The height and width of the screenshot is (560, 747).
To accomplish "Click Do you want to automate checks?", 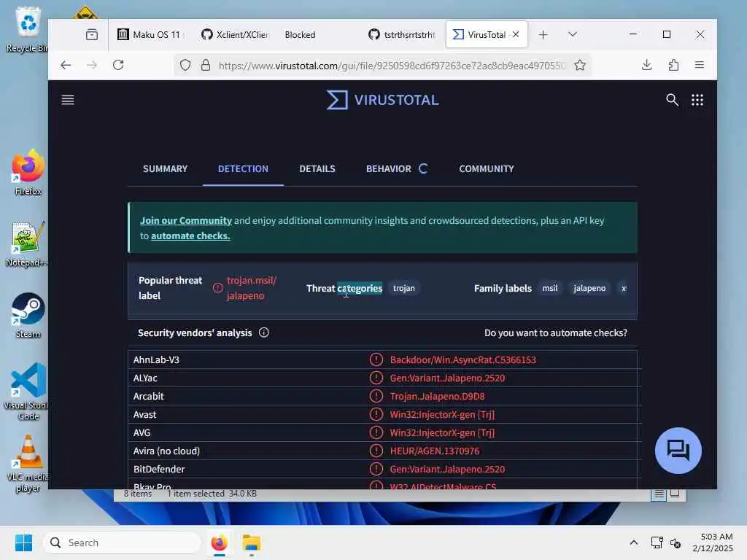I will click(555, 332).
